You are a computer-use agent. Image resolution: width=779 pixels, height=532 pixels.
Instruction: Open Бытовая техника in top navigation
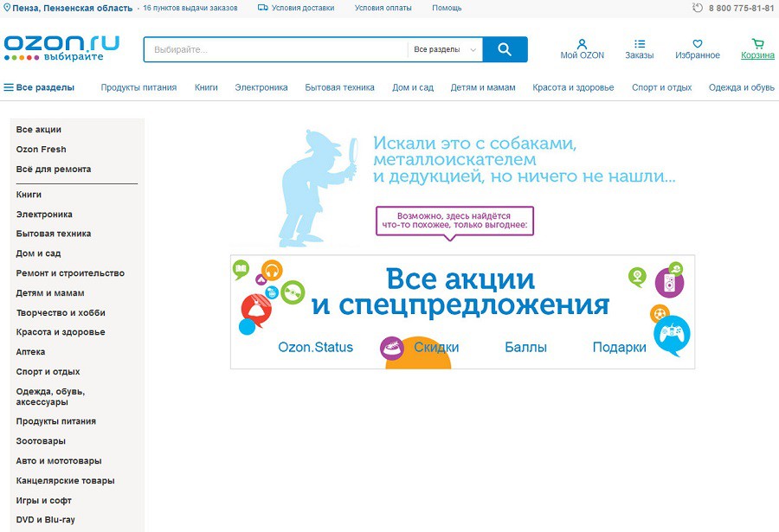(340, 87)
